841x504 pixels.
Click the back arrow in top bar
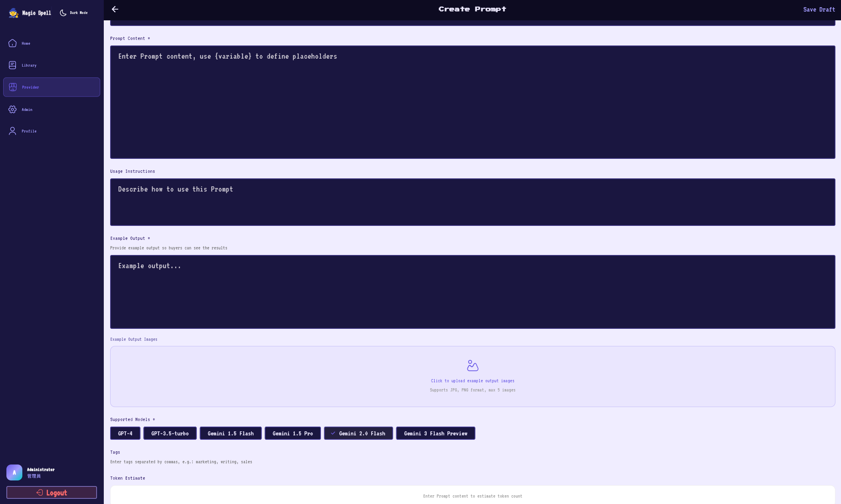tap(115, 9)
